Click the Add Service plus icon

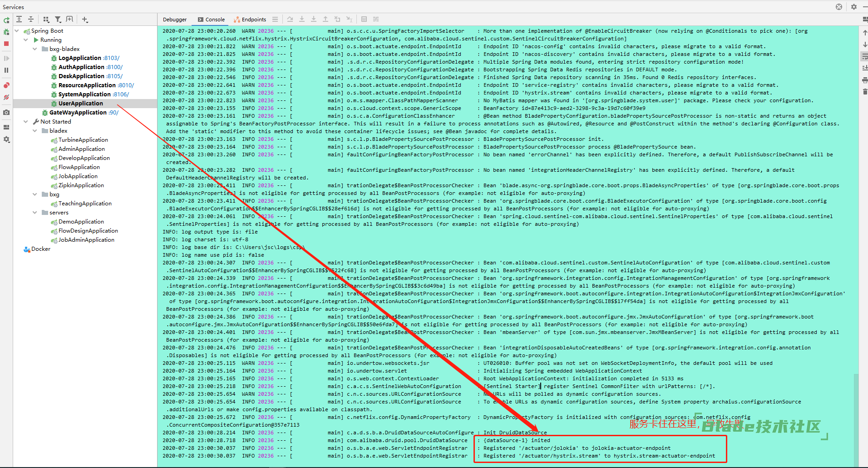pyautogui.click(x=85, y=20)
